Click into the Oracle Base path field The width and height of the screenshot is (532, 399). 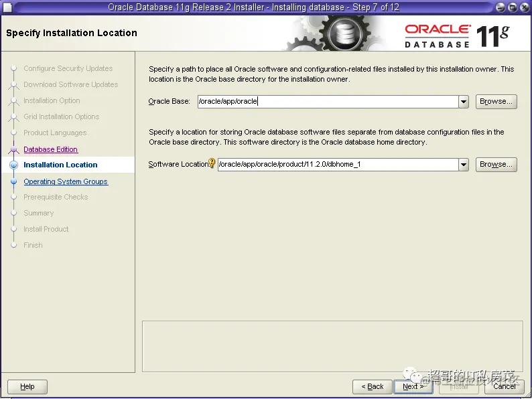(328, 102)
